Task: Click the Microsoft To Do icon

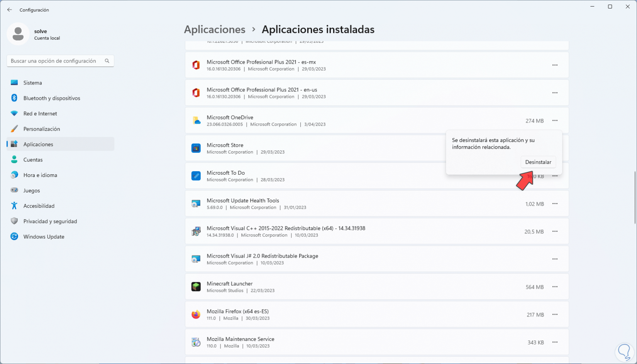Action: [x=196, y=176]
